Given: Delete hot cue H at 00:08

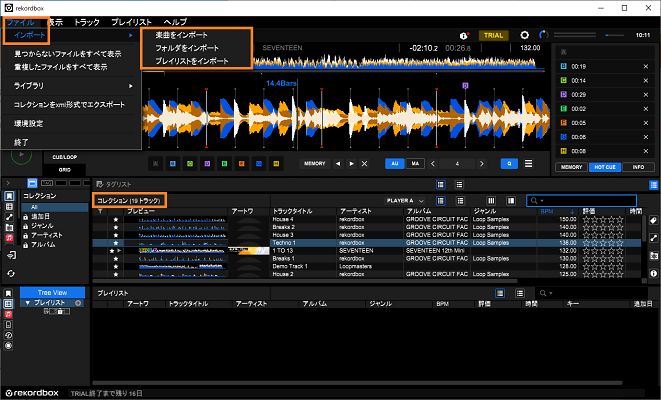Looking at the screenshot, I should pyautogui.click(x=646, y=151).
